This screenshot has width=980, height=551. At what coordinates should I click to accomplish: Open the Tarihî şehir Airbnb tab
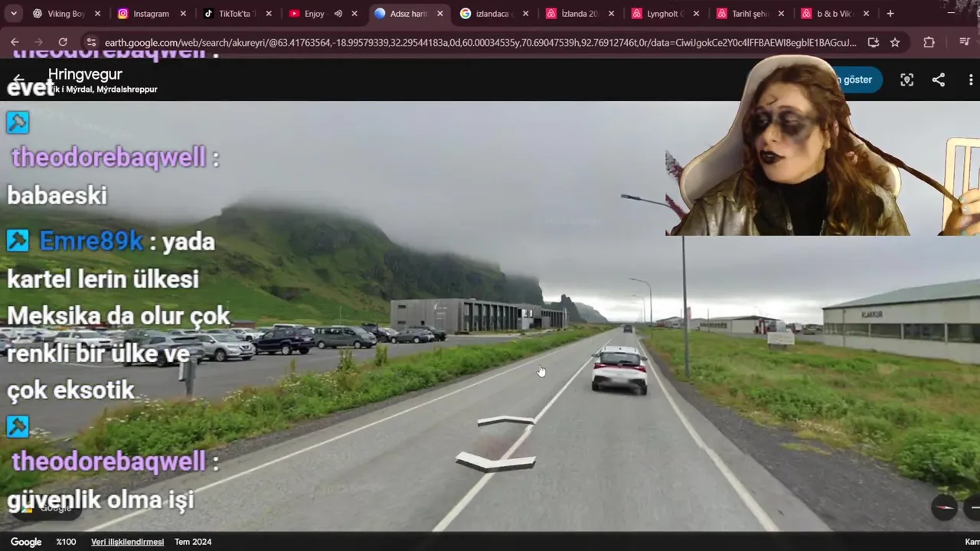click(751, 14)
